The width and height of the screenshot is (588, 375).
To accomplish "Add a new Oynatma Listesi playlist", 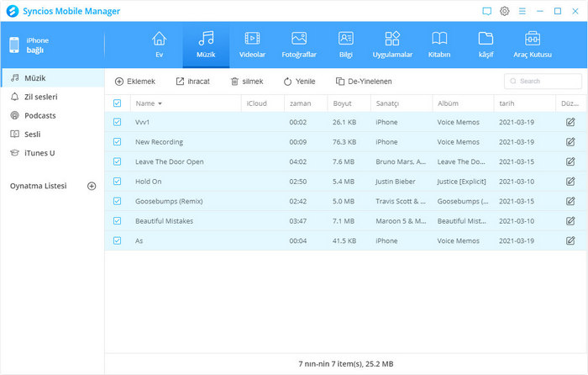I will (92, 186).
